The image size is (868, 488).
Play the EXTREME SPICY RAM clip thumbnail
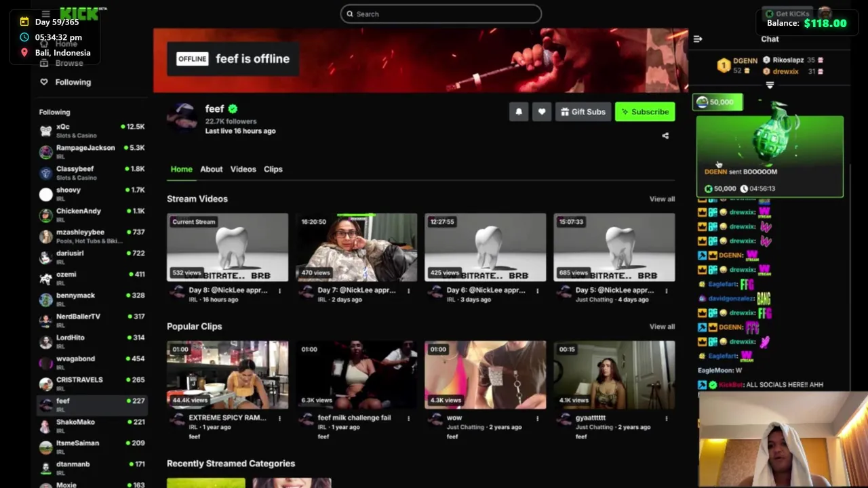pyautogui.click(x=227, y=375)
